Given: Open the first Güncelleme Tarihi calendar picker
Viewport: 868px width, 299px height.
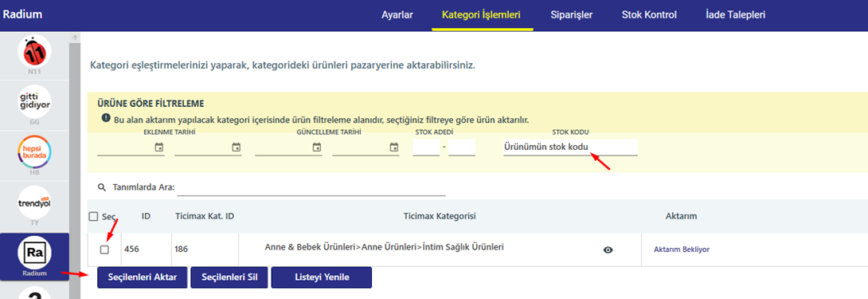Looking at the screenshot, I should 317,147.
